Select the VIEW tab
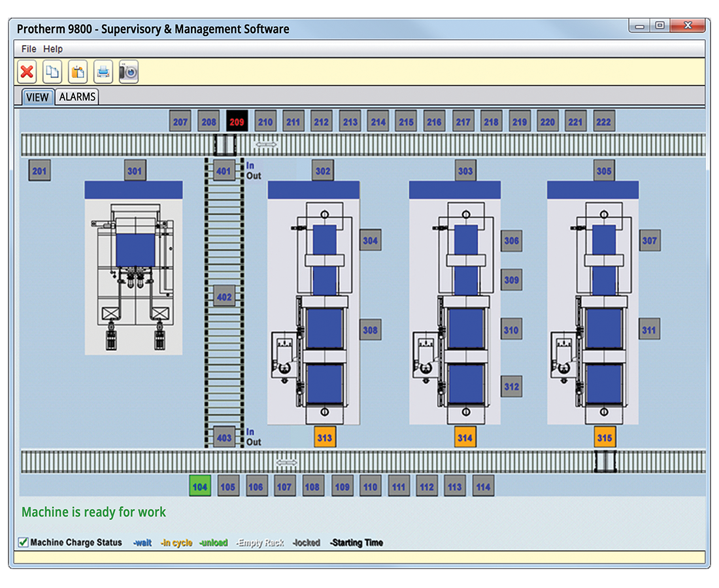The width and height of the screenshot is (719, 588). tap(37, 97)
